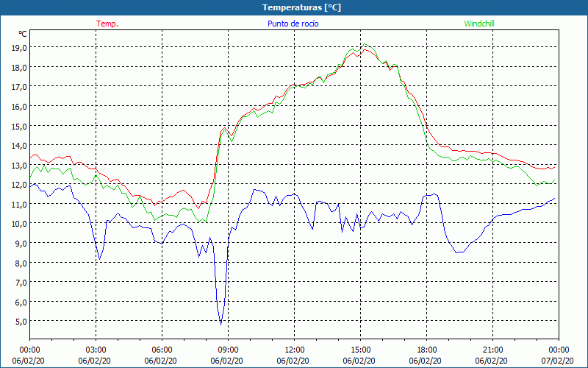Click the 06:00 time axis label

coord(162,350)
